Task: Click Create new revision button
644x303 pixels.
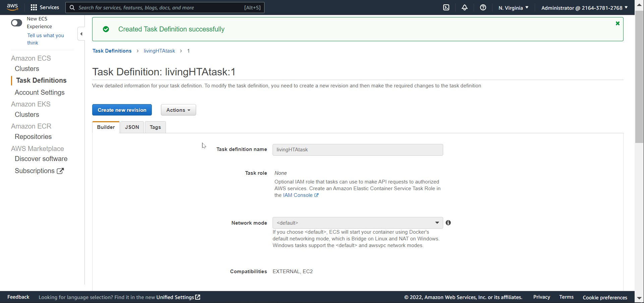Action: tap(122, 110)
